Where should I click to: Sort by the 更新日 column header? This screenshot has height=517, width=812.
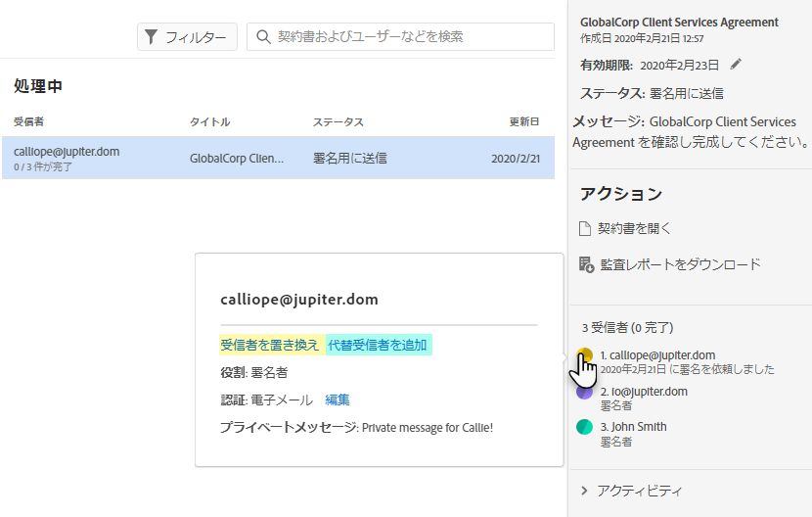[524, 121]
